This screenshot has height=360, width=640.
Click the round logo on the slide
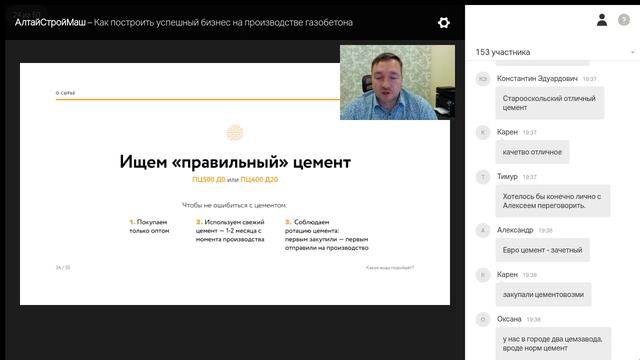(235, 133)
